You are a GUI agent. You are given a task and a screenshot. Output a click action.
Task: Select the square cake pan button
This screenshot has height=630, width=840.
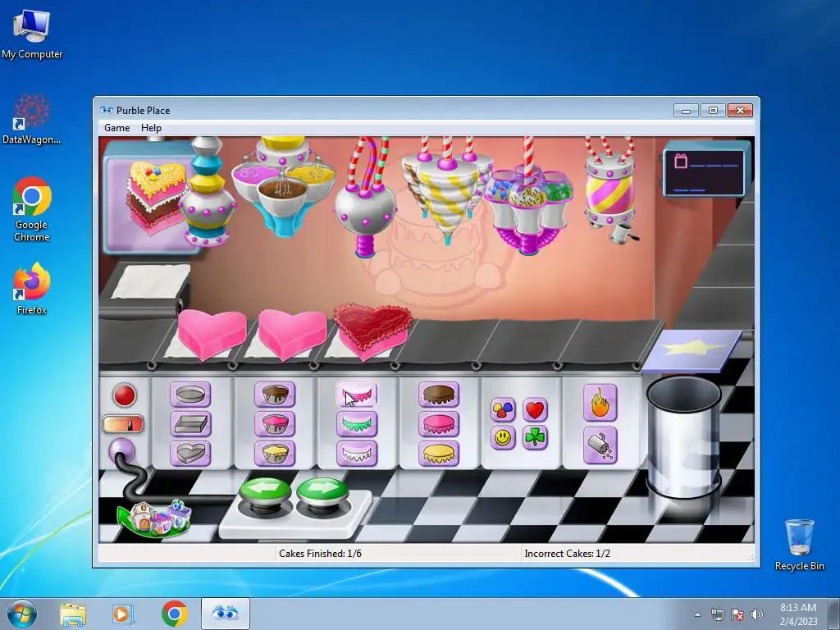pyautogui.click(x=190, y=424)
